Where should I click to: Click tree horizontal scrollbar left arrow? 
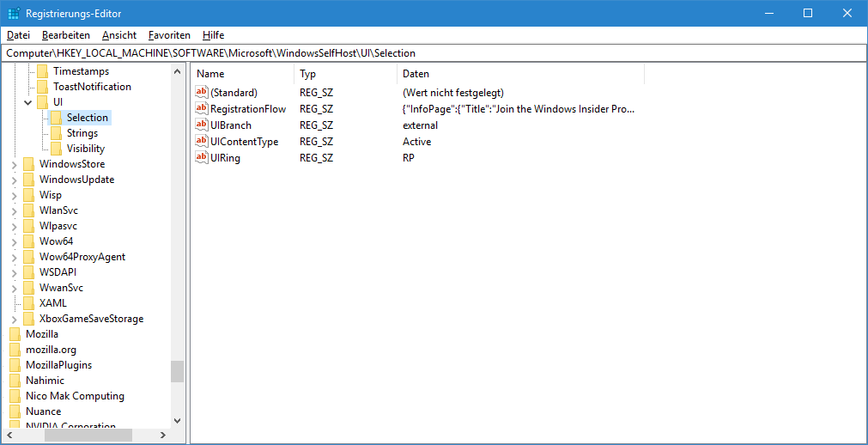9,435
